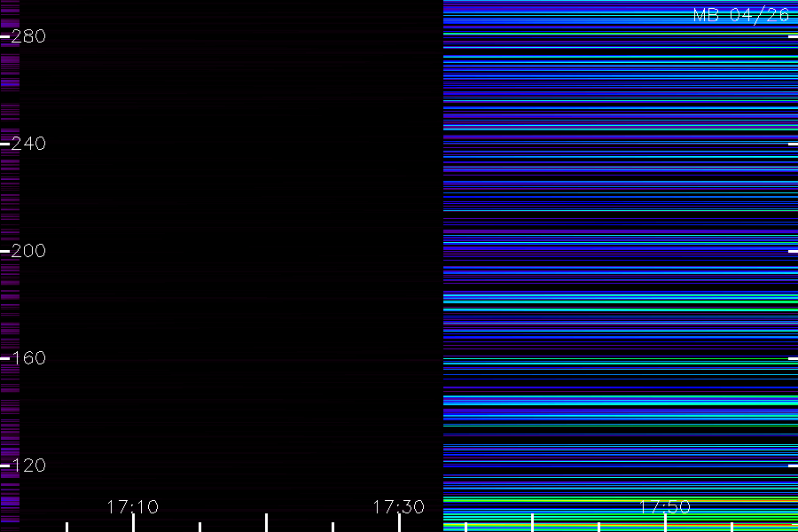
Task: Click the tick mark below 17:50
Action: point(665,523)
